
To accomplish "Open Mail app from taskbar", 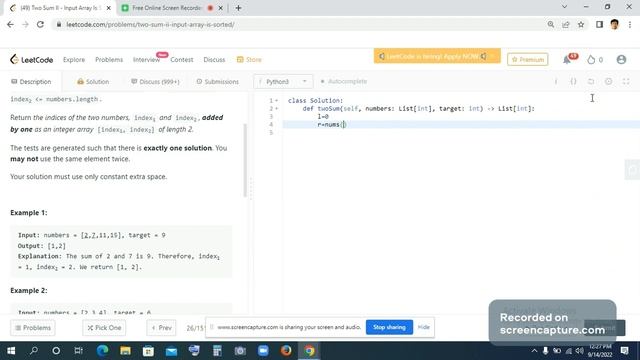I will pos(171,351).
